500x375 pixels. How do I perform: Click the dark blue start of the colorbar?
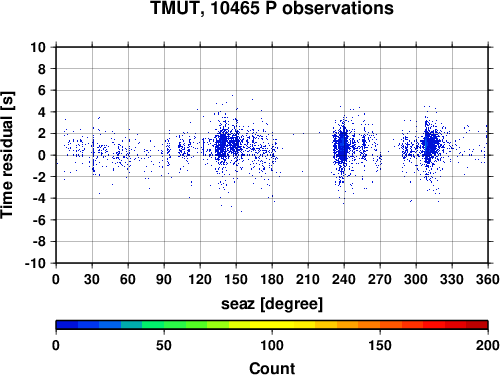67,325
